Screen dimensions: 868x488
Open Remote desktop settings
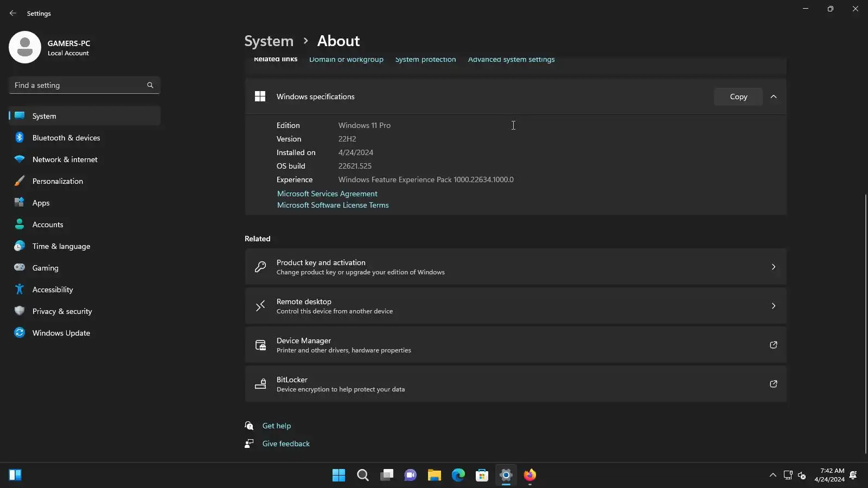pyautogui.click(x=516, y=306)
